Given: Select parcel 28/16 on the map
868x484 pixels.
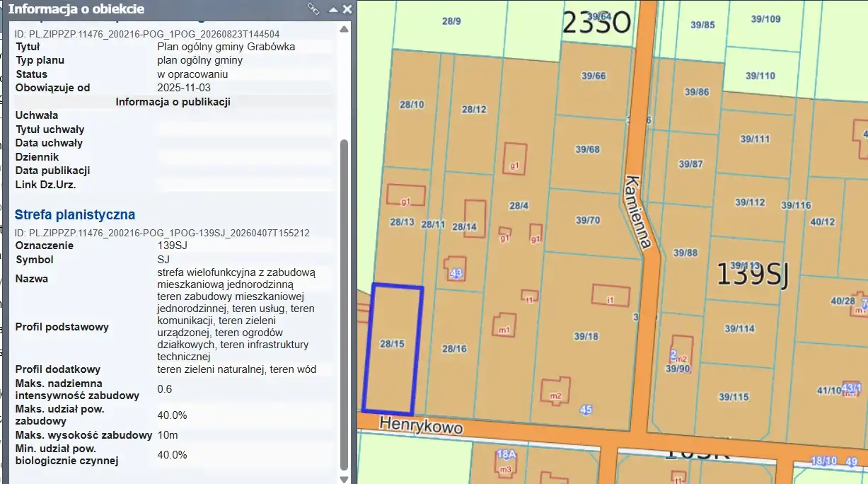Looking at the screenshot, I should [x=454, y=348].
